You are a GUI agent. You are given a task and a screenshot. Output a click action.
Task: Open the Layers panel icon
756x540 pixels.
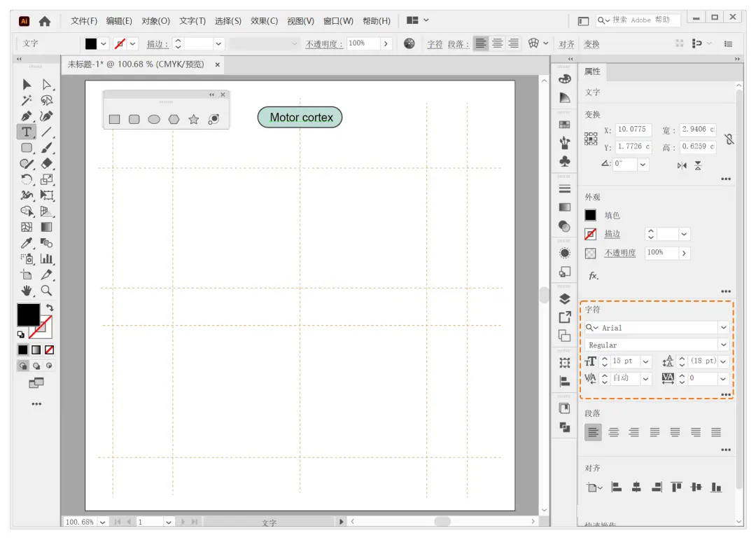point(565,298)
